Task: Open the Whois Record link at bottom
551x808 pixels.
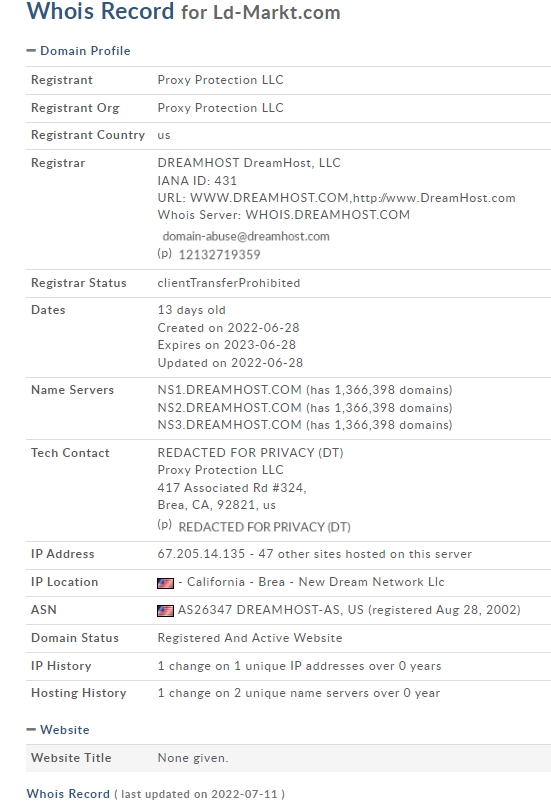Action: [68, 794]
